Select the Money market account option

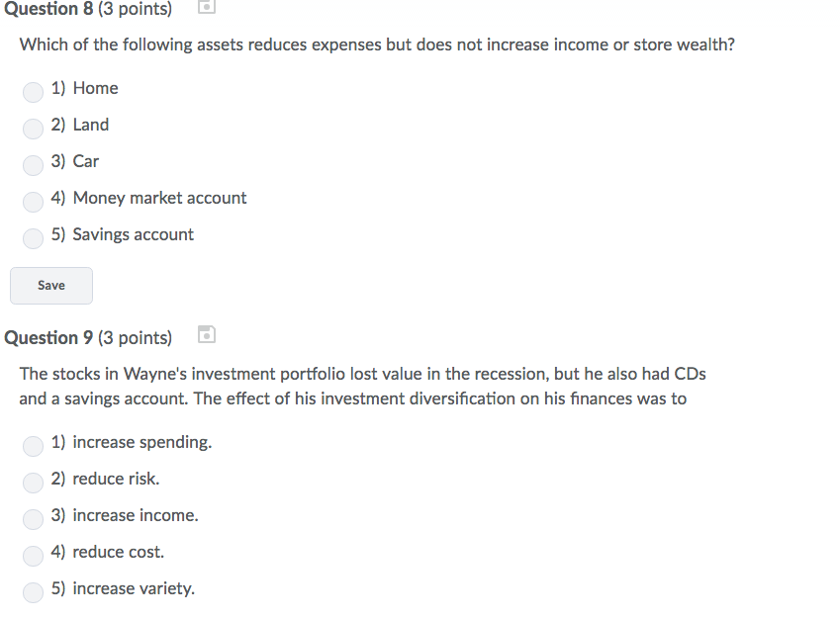click(x=33, y=202)
